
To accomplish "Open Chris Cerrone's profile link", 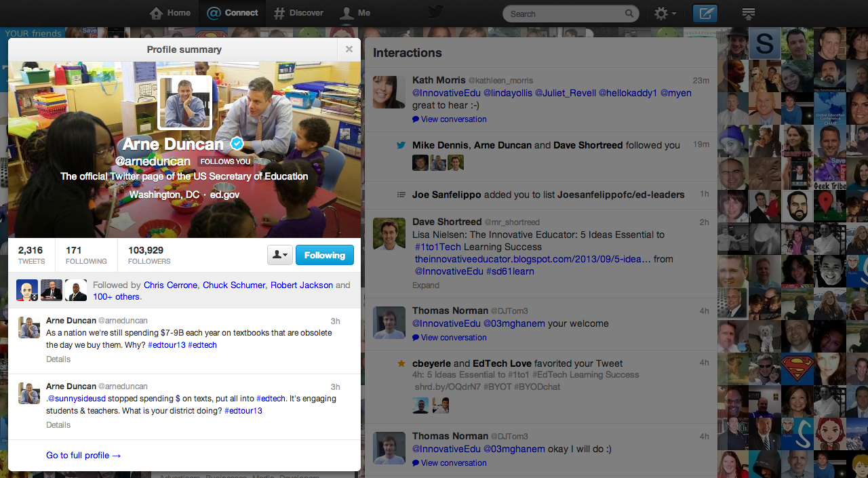I will [170, 285].
